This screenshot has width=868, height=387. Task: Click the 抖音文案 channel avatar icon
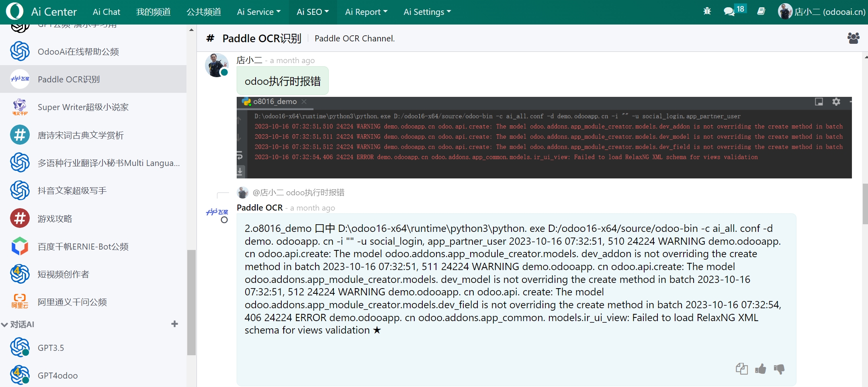pyautogui.click(x=20, y=190)
